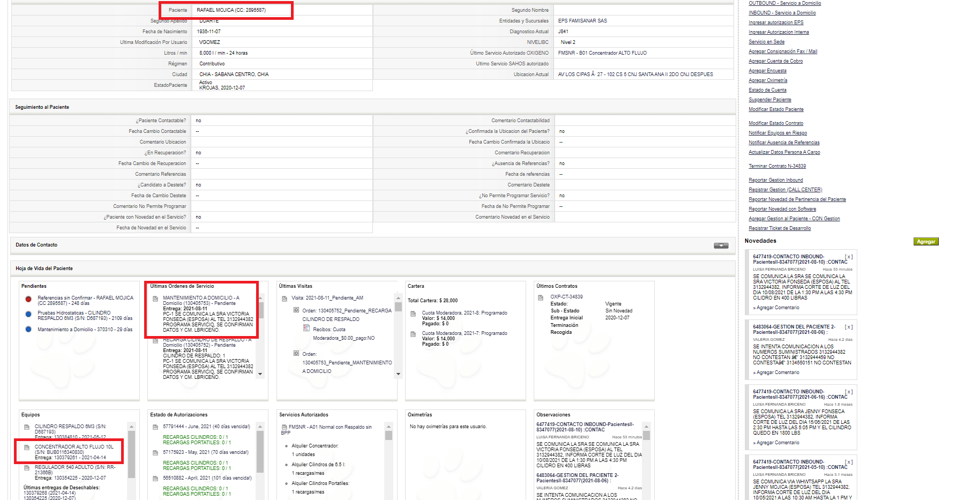Dismiss the 6483064-GESTION DEL PACIENTE novedad with [x]
This screenshot has height=500, width=980.
click(849, 327)
